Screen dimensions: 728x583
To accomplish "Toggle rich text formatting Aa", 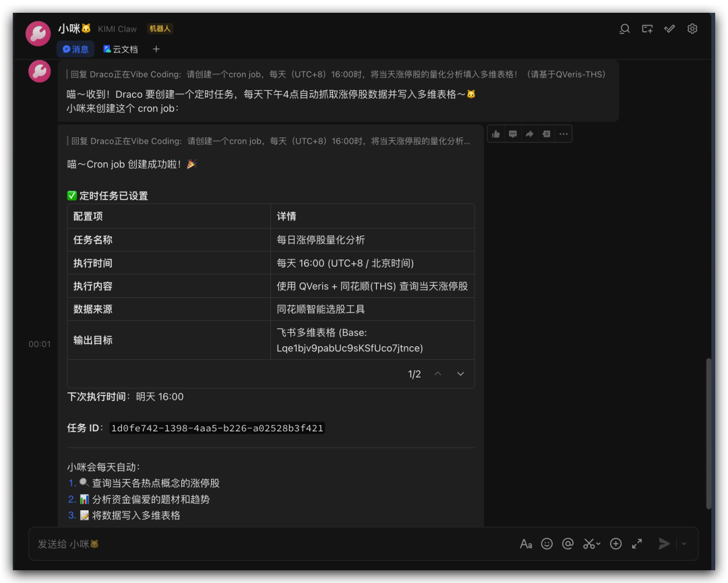I will coord(526,544).
